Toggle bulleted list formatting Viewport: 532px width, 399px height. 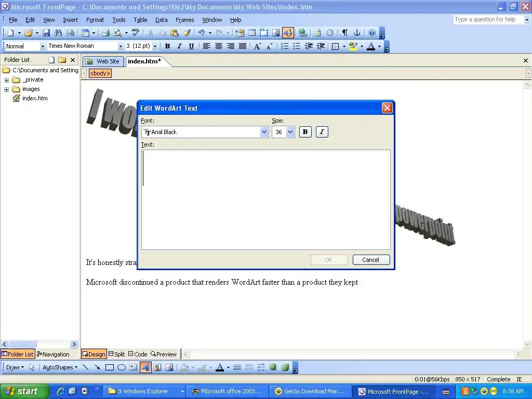[x=297, y=46]
